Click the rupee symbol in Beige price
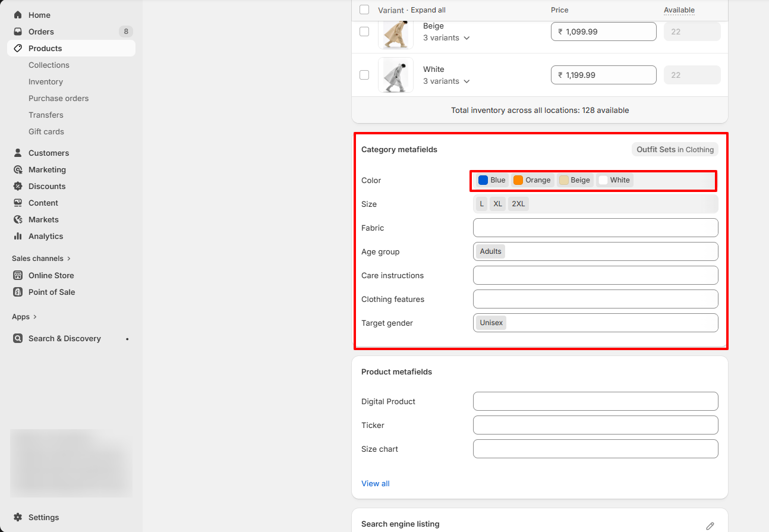Screen dimensions: 769x532 click(560, 32)
